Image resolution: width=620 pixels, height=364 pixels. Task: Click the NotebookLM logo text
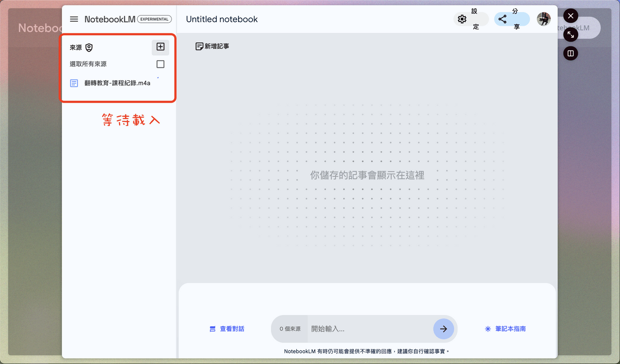click(110, 19)
